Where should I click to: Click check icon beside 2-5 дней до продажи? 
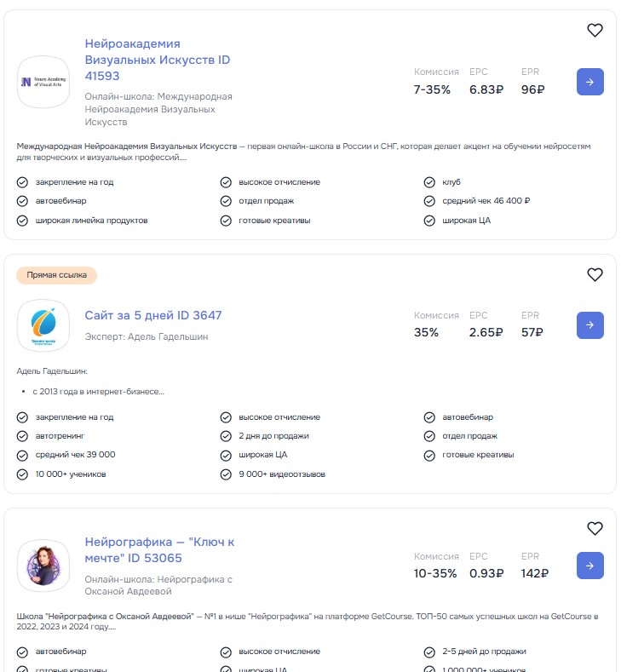pos(429,652)
